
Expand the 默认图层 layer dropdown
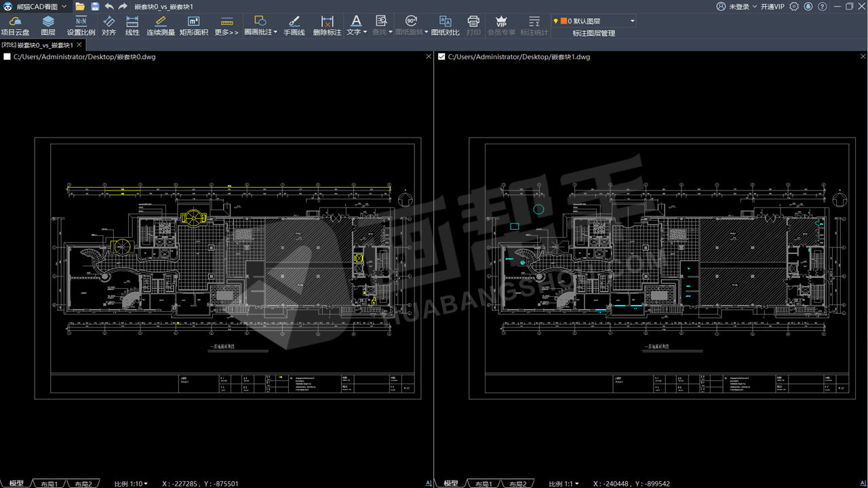632,21
